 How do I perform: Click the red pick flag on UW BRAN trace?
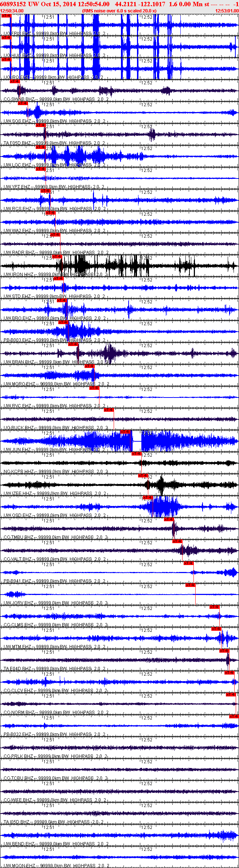(x=73, y=344)
